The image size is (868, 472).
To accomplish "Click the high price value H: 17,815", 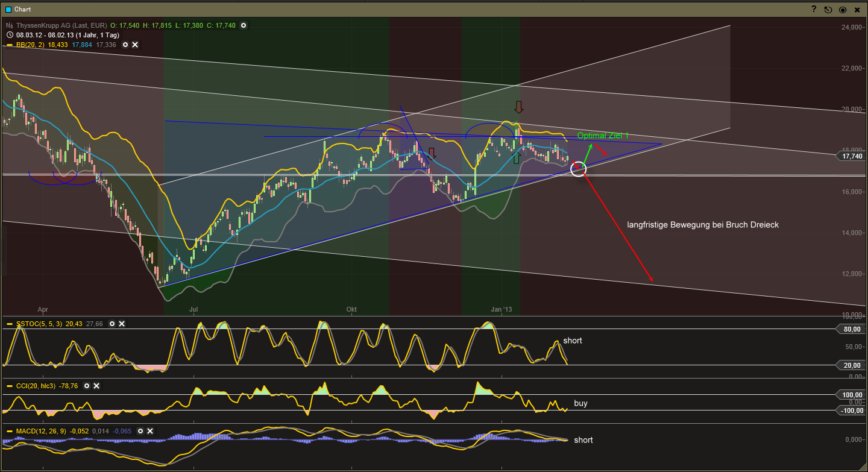I will point(159,26).
